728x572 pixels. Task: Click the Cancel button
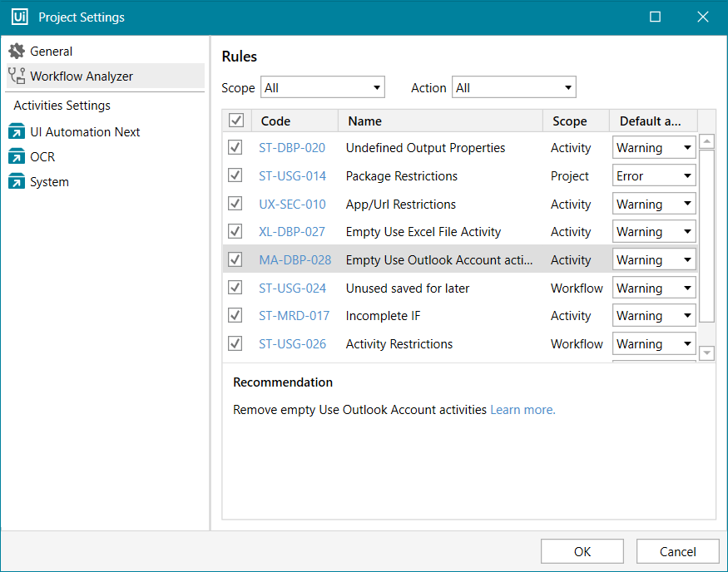(677, 551)
